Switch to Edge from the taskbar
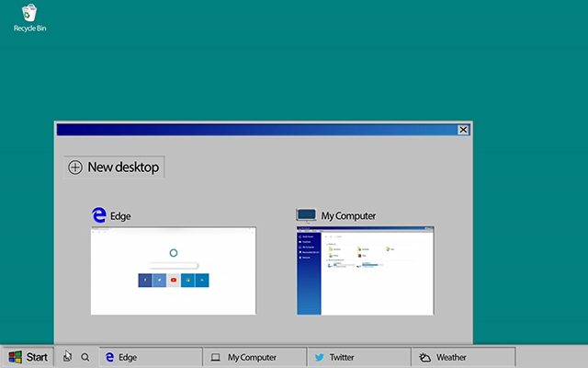Screen dimensions: 588x368 (x=151, y=357)
